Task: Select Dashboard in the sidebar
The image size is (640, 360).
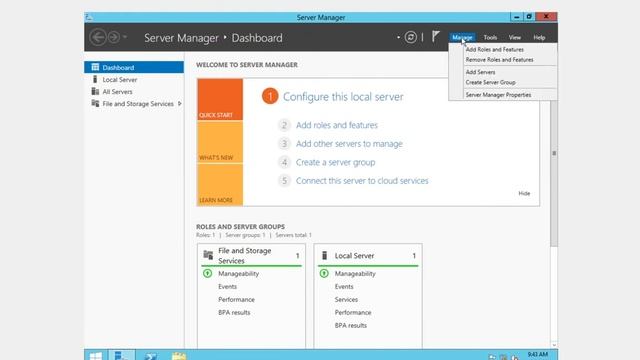Action: [x=134, y=67]
